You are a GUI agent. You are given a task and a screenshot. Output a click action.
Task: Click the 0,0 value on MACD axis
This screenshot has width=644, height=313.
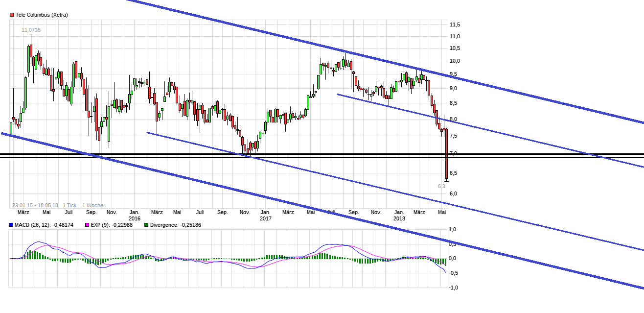453,259
